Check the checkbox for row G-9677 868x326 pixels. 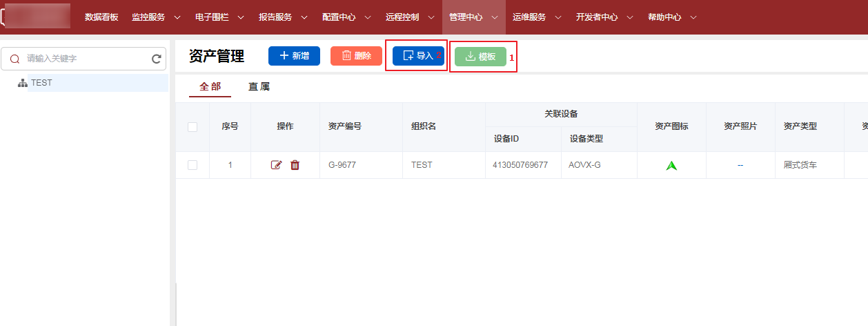tap(193, 165)
